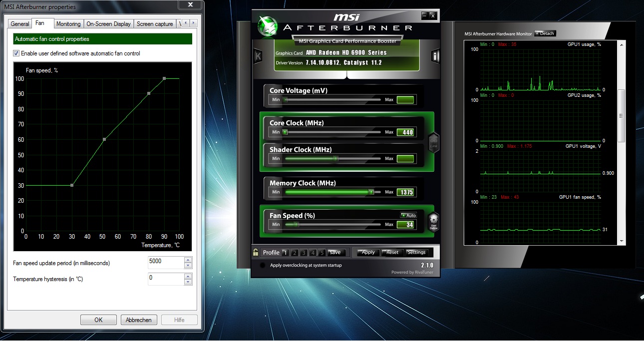Close the MSI Afterburner properties dialog
The image size is (644, 341).
click(x=190, y=4)
